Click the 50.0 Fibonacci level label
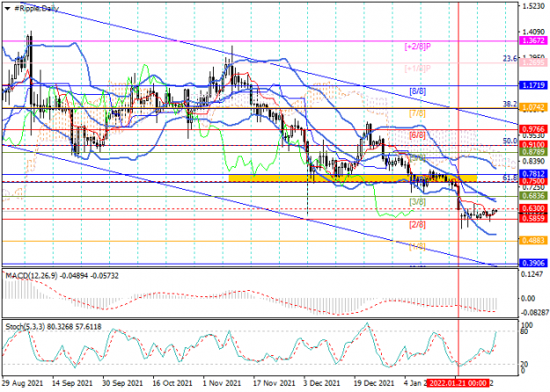550x392 pixels. (510, 141)
